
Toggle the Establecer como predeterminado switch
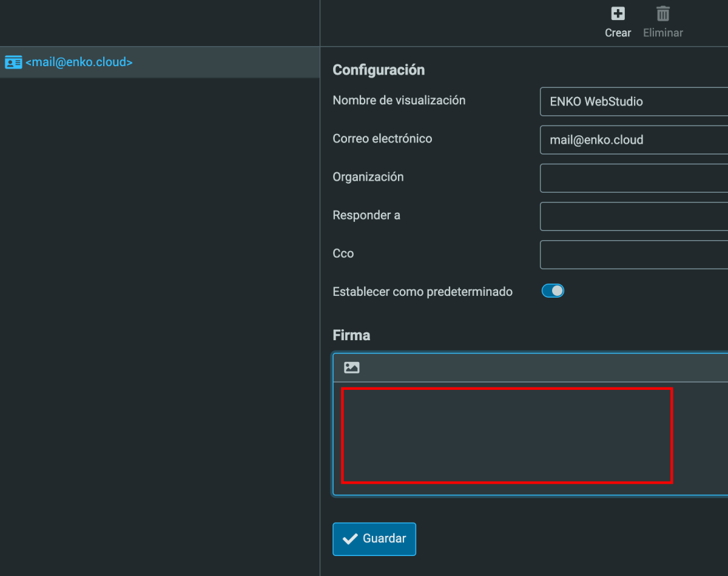(553, 291)
